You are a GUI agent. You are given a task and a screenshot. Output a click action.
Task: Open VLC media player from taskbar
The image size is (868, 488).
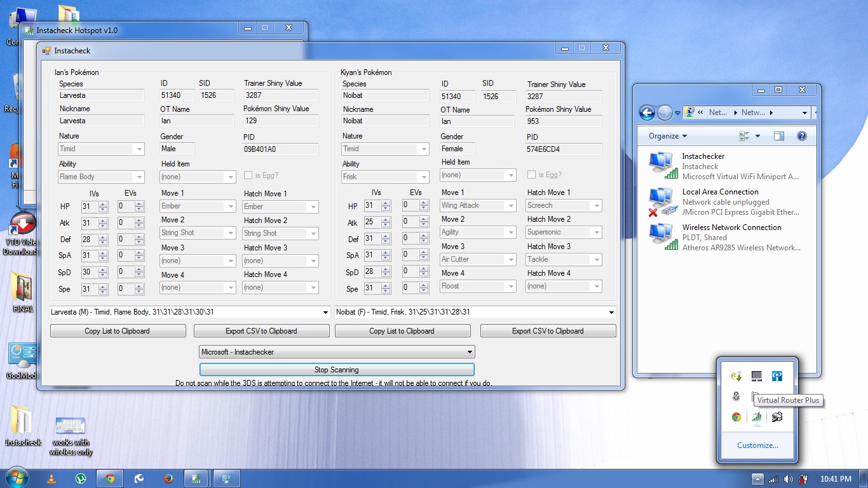52,478
